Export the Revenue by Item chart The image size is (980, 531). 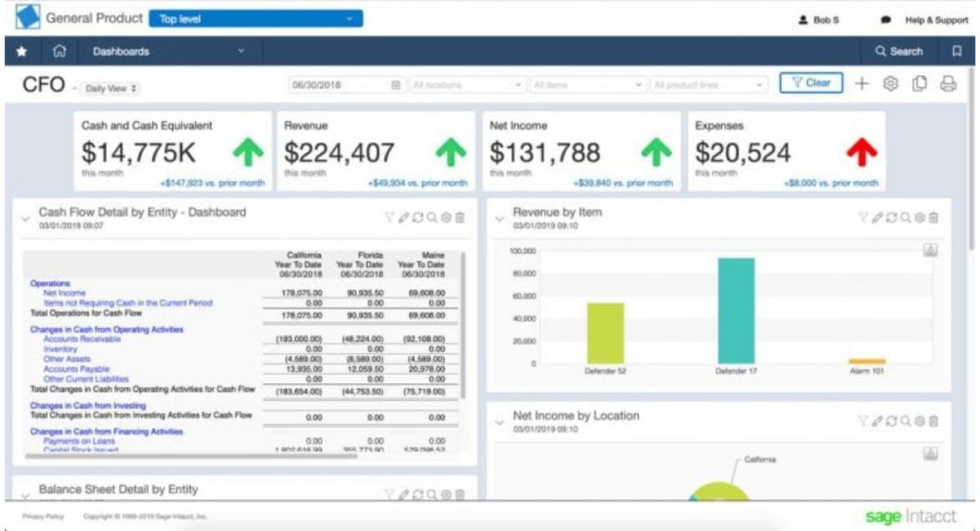(930, 250)
